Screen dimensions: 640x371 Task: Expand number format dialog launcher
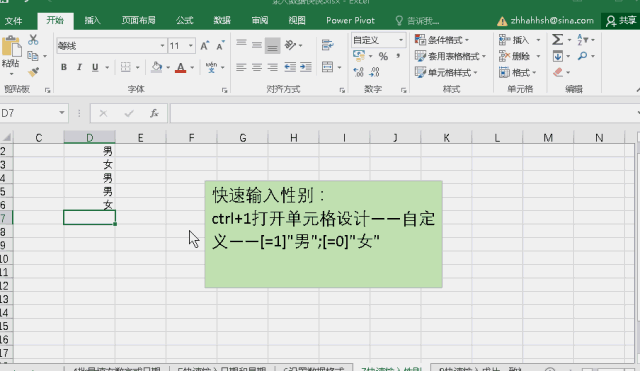click(403, 90)
